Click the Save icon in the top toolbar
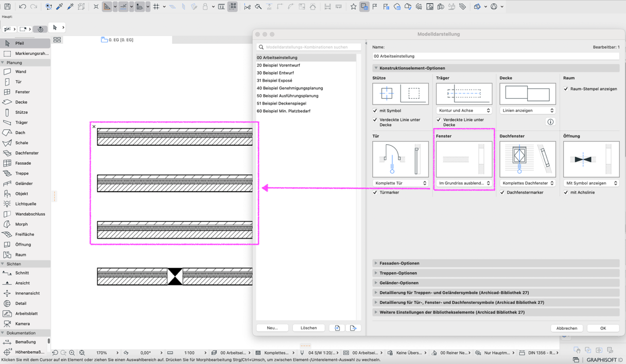This screenshot has width=626, height=364. 7,7
